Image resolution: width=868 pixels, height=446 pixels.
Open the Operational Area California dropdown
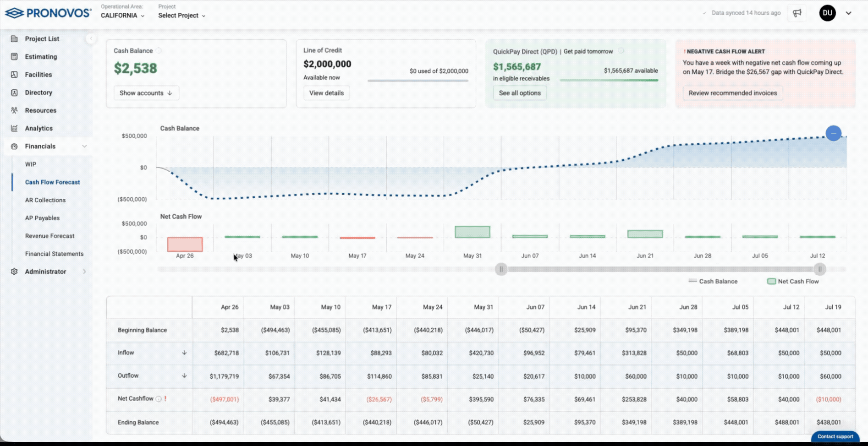[x=123, y=16]
